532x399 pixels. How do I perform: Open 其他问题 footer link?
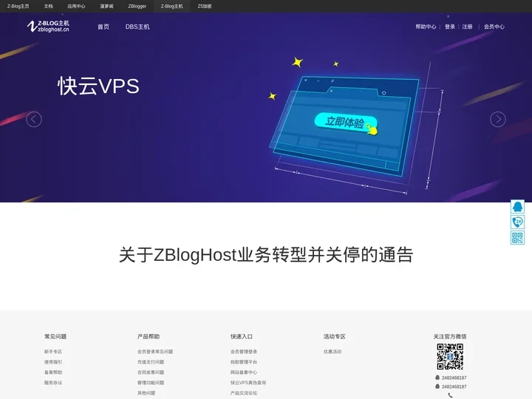pos(146,393)
